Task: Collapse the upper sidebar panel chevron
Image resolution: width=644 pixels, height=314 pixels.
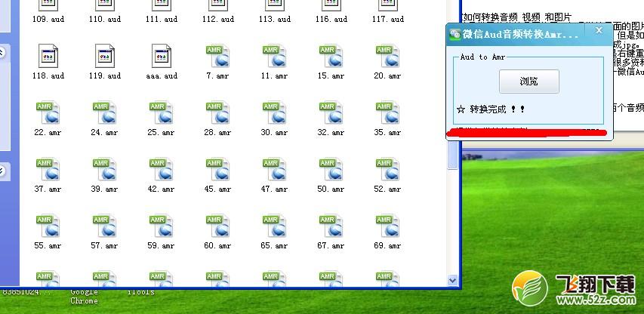Action: 2,52
